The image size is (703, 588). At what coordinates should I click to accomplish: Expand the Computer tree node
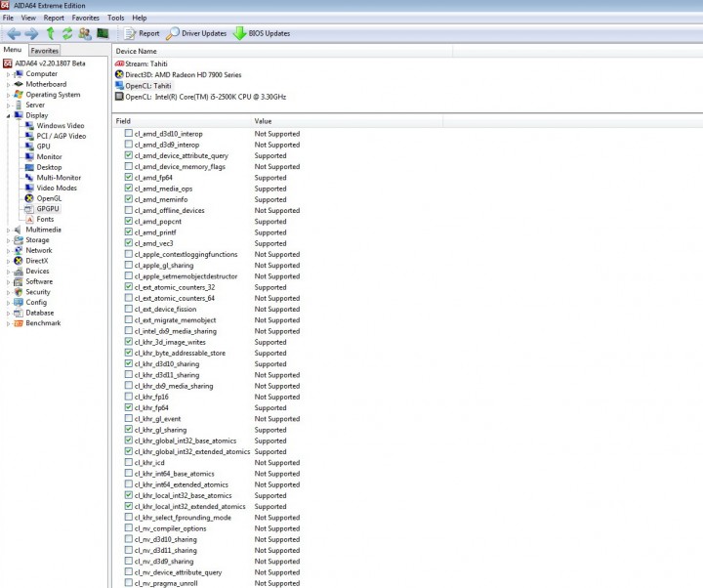pos(8,74)
